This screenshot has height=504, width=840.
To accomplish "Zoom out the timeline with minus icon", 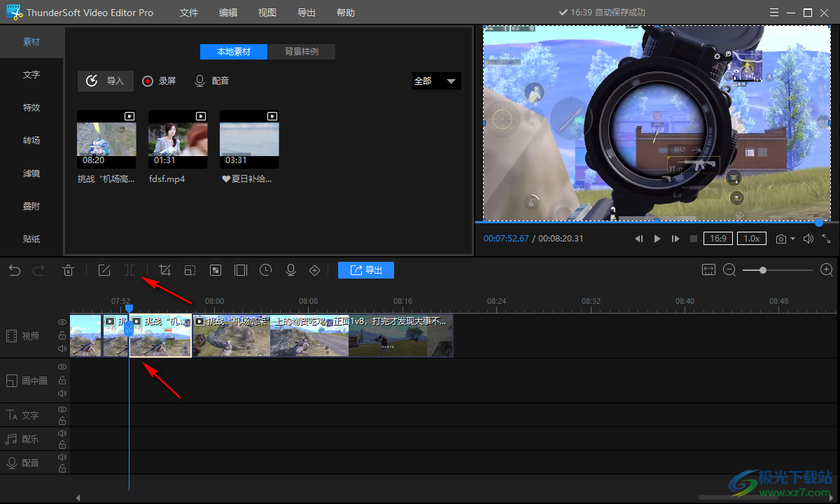I will [x=729, y=269].
